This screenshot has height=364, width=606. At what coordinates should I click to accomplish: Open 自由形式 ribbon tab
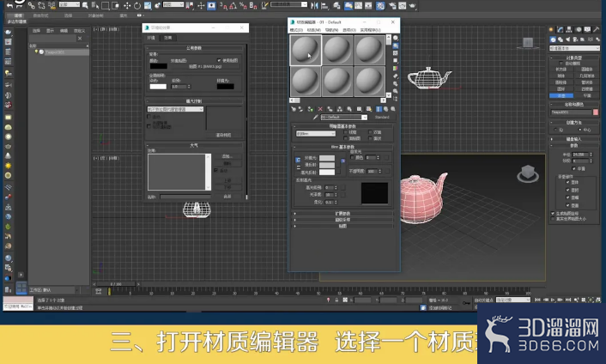point(40,15)
